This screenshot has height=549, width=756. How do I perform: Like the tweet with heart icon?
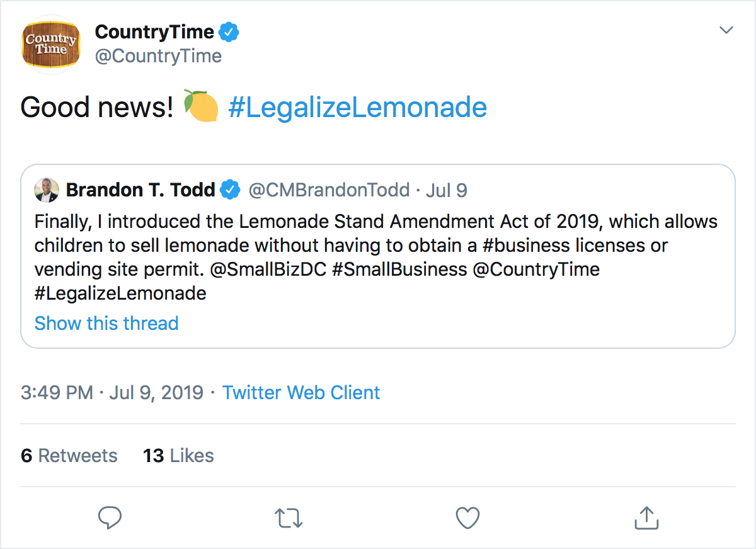pyautogui.click(x=467, y=518)
